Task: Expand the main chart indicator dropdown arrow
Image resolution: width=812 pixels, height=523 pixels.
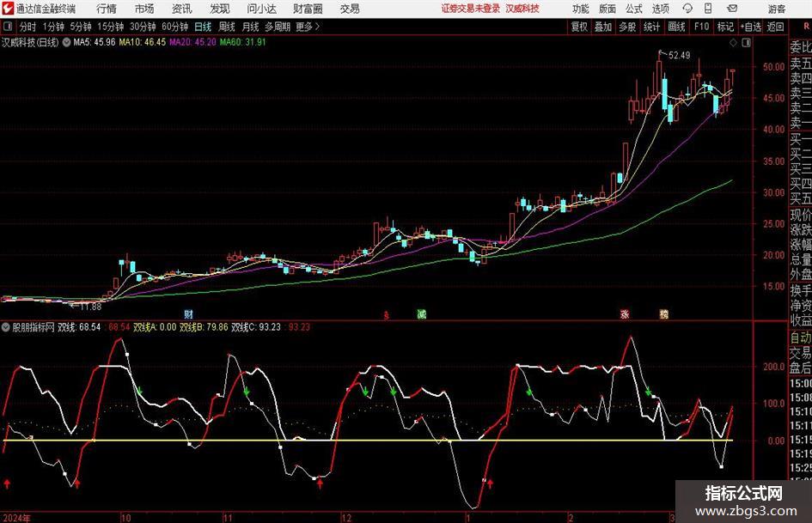Action: click(x=67, y=42)
